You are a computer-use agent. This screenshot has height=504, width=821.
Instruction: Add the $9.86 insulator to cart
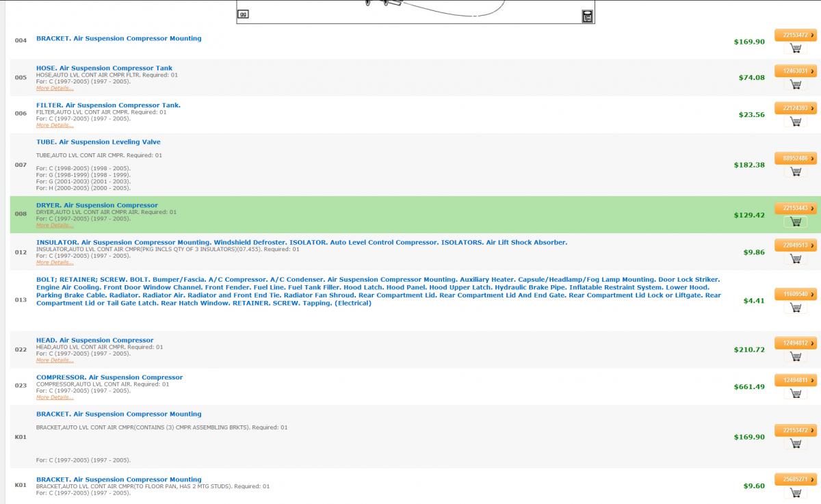(x=795, y=258)
